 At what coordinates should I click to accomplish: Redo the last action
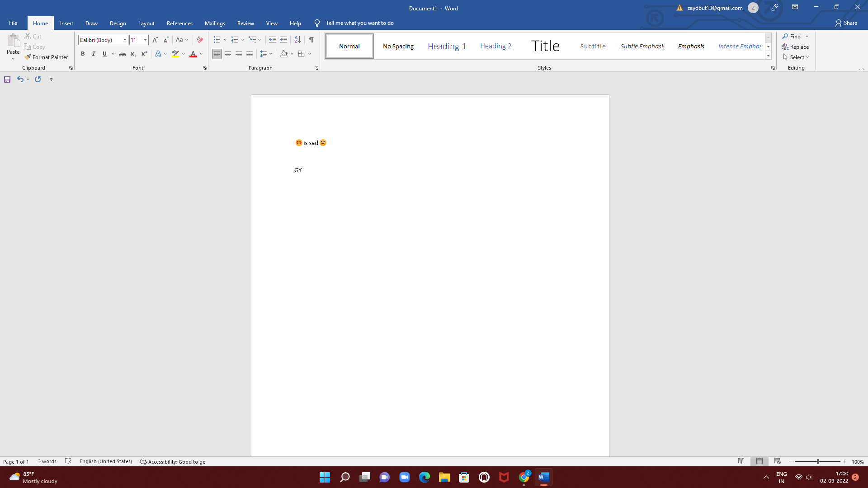tap(38, 79)
